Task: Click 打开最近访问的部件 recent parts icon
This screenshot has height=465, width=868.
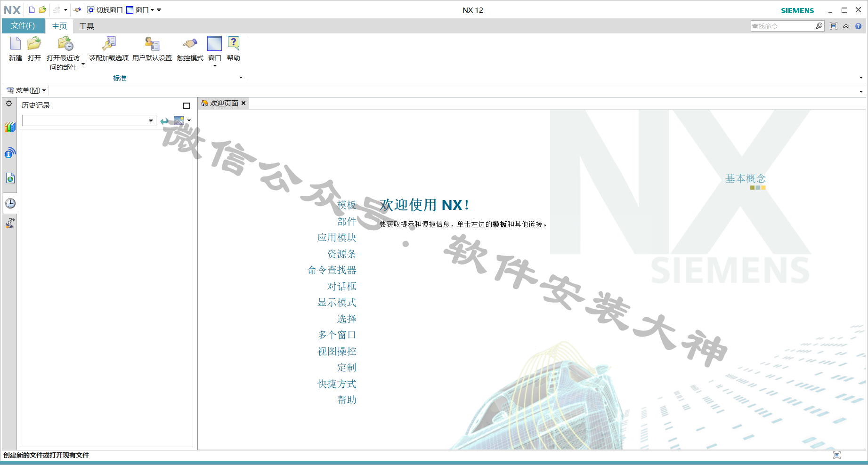Action: (63, 54)
